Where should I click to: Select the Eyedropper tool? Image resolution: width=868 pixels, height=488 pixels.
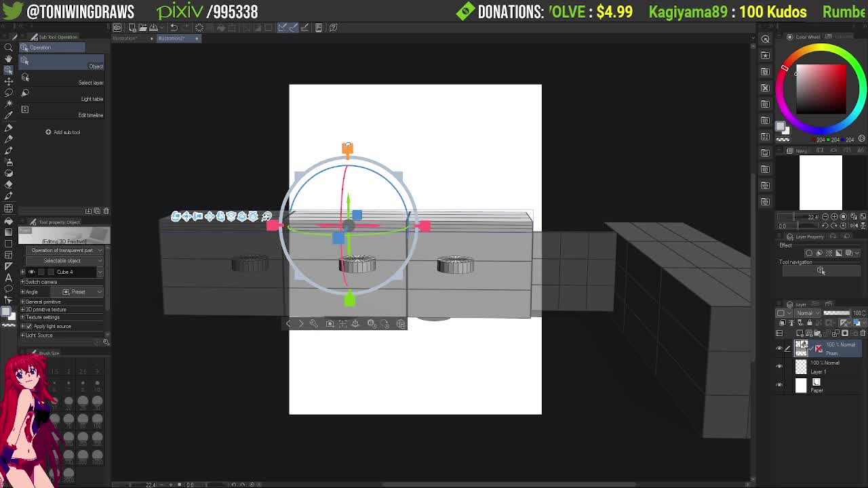point(8,115)
